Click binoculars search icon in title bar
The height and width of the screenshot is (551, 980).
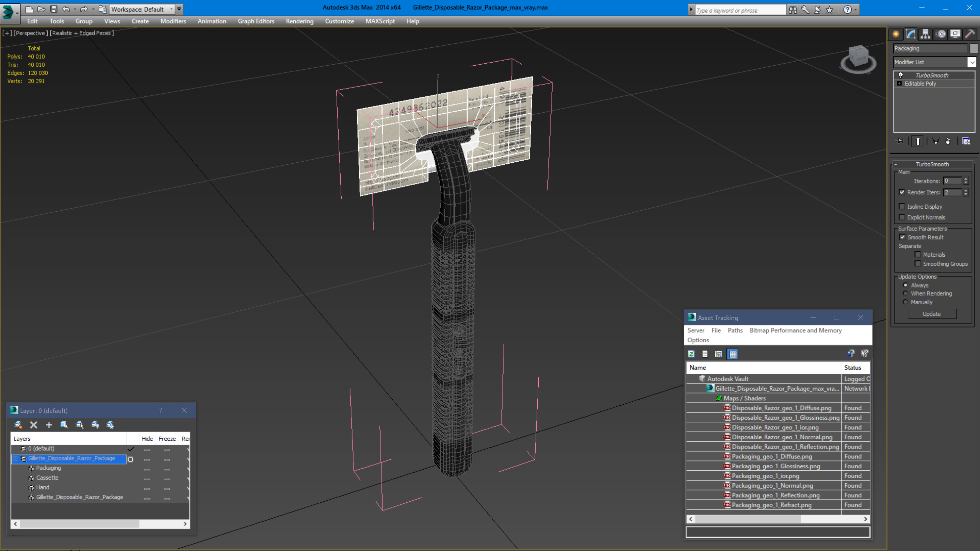pos(793,10)
